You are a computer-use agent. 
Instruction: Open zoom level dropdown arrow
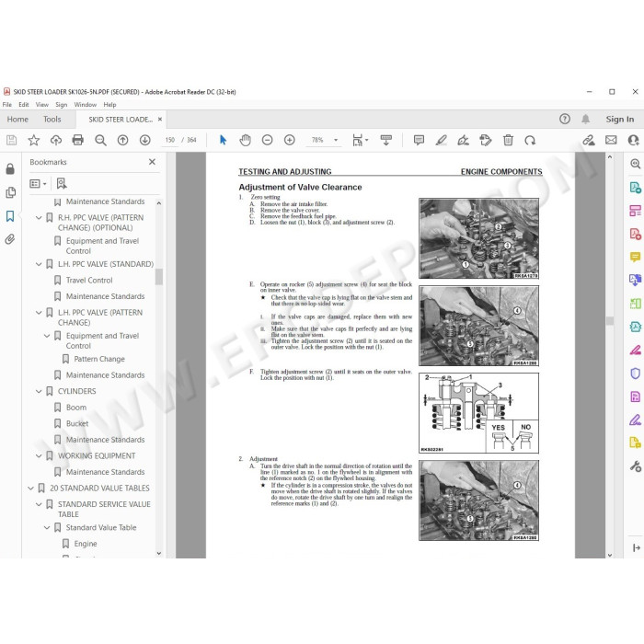pos(336,141)
